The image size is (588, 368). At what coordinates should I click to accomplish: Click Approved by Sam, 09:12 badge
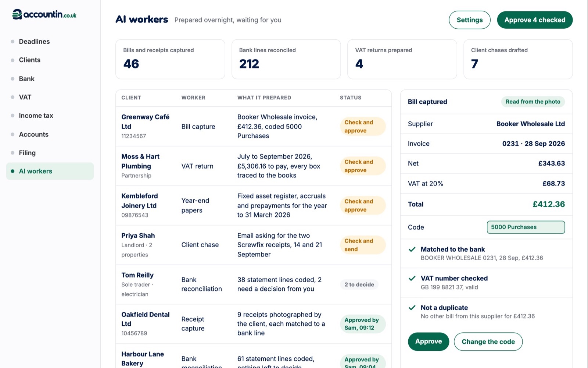click(363, 324)
